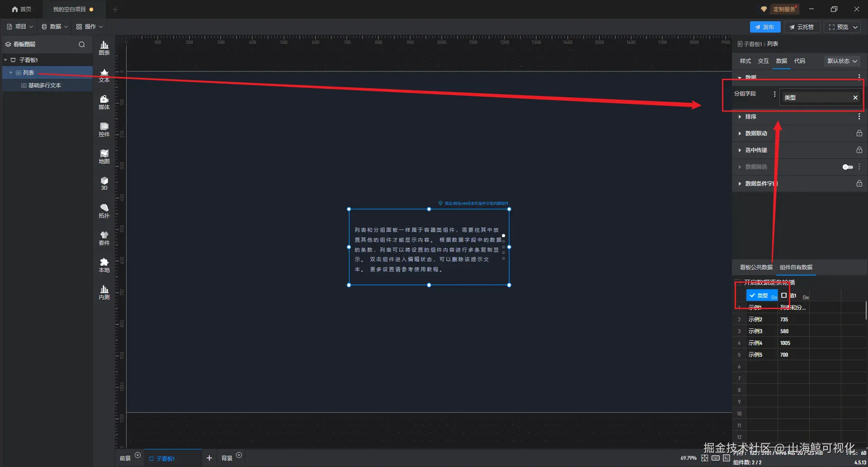Image resolution: width=868 pixels, height=467 pixels.
Task: Open a new tab with the plus icon
Action: coord(115,9)
